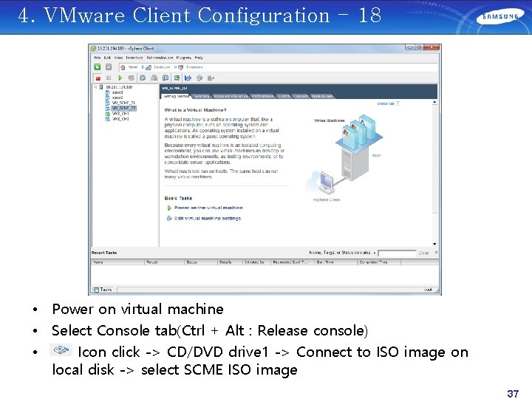Open the File menu
The height and width of the screenshot is (399, 532).
[x=98, y=58]
